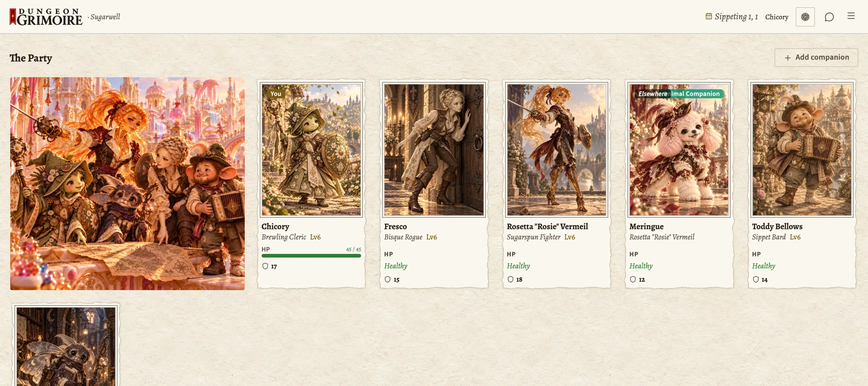868x386 pixels.
Task: Open the Chicory user menu in header
Action: (776, 17)
